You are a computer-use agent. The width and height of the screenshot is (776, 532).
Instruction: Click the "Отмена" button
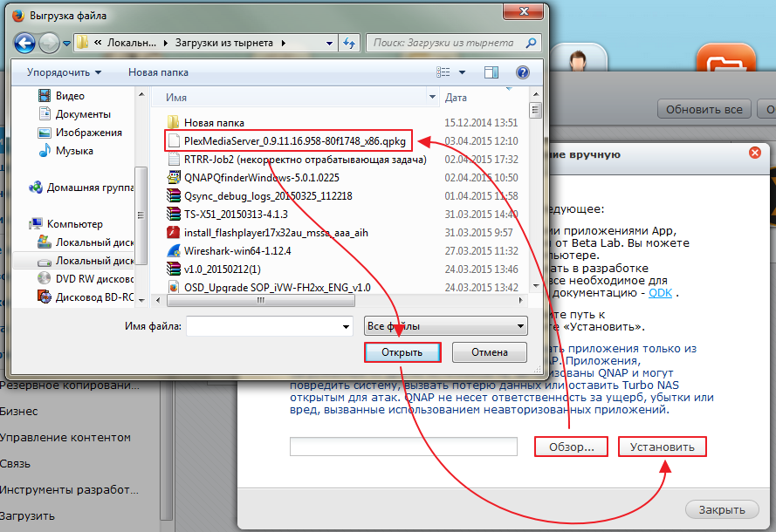[x=490, y=352]
